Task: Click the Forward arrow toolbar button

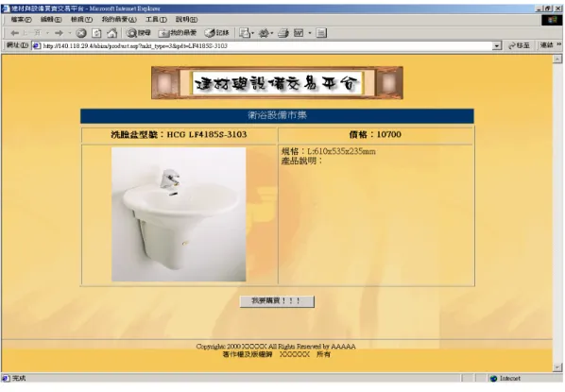Action: click(59, 33)
